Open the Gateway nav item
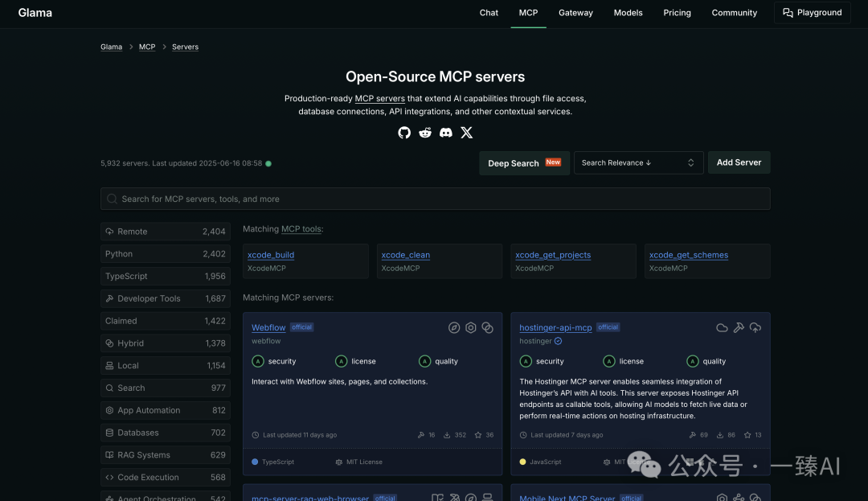Viewport: 868px width, 501px height. [x=575, y=13]
